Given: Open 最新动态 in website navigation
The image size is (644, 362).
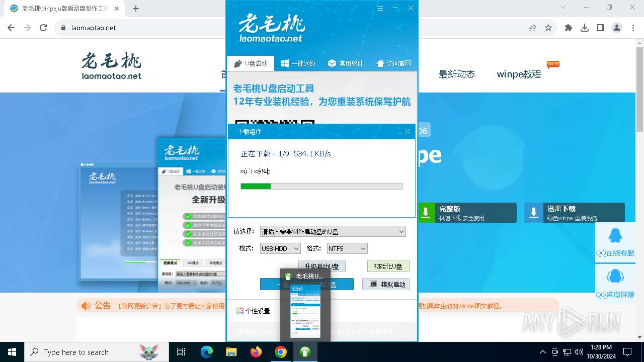Looking at the screenshot, I should (456, 74).
